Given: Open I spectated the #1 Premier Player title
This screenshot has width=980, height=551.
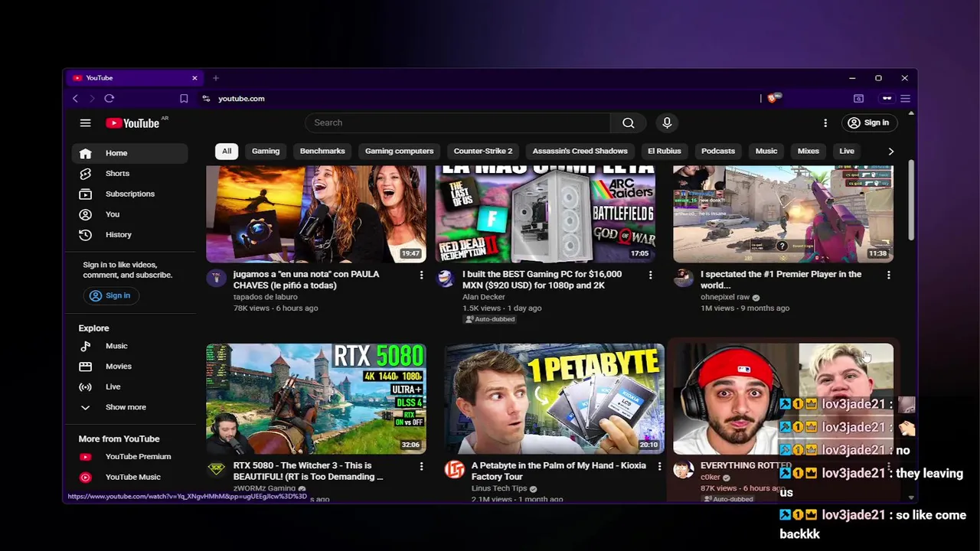Looking at the screenshot, I should point(781,279).
